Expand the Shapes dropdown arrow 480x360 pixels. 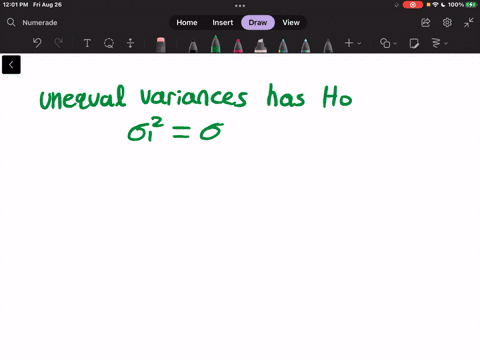point(395,43)
